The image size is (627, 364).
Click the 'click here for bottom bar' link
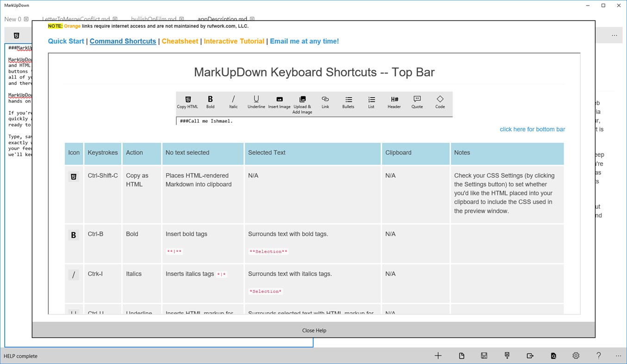532,130
